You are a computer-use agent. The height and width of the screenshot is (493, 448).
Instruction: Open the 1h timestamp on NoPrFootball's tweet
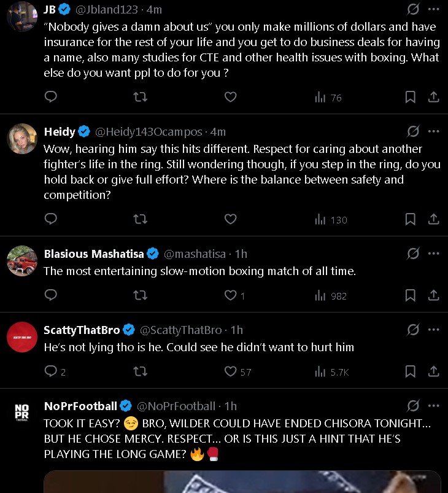click(231, 406)
